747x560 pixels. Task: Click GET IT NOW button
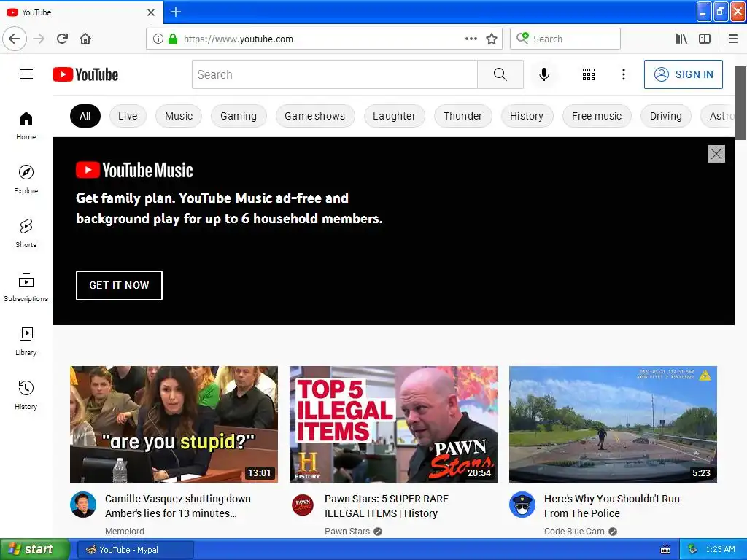[x=119, y=285]
